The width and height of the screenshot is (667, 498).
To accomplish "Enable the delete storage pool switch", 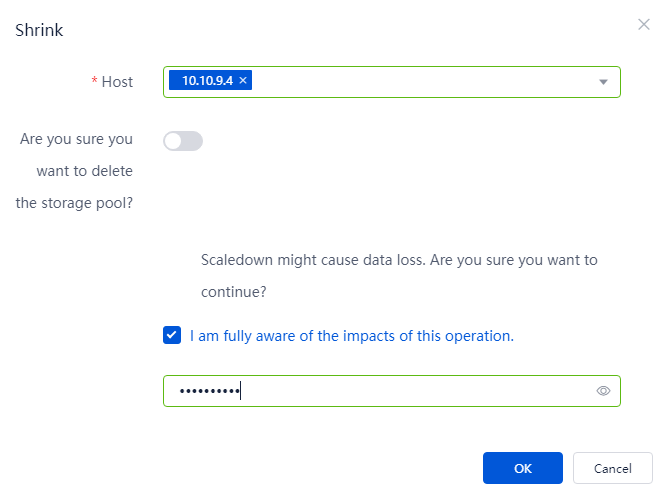I will pos(183,141).
